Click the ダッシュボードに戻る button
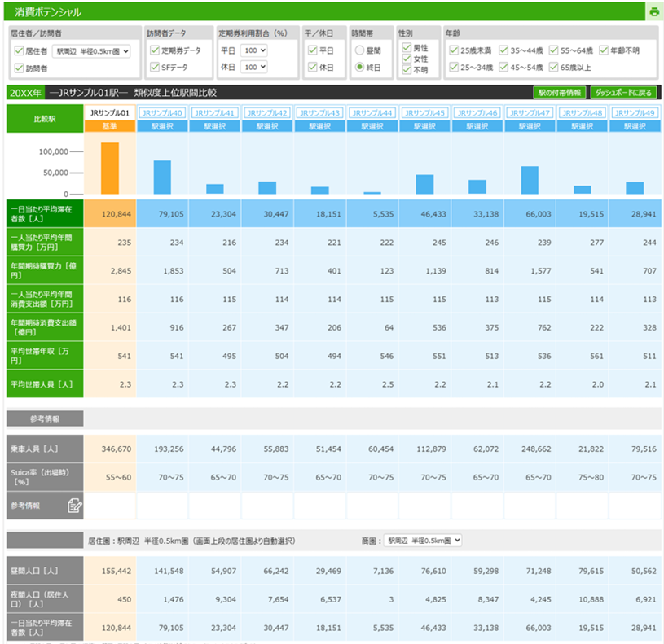This screenshot has width=664, height=644. coord(623,93)
